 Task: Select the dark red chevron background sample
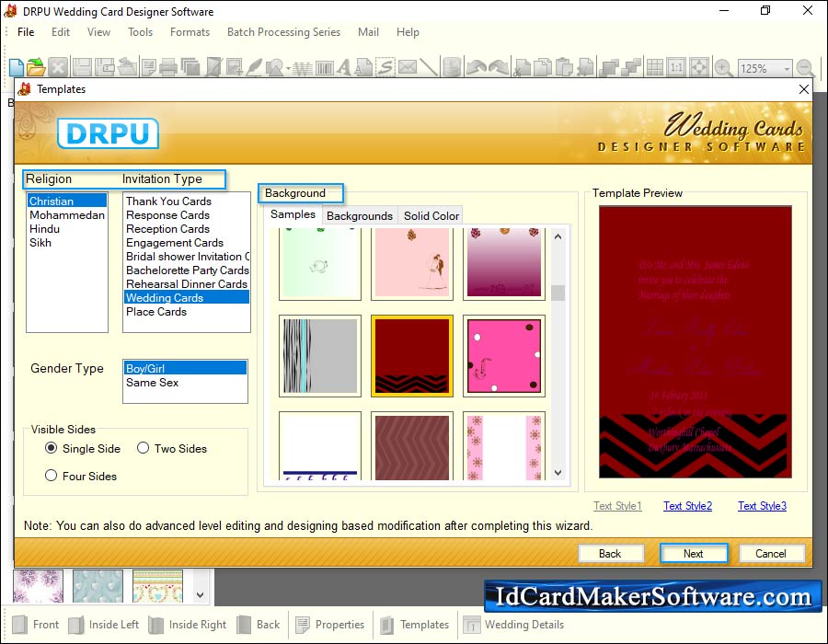[x=412, y=356]
